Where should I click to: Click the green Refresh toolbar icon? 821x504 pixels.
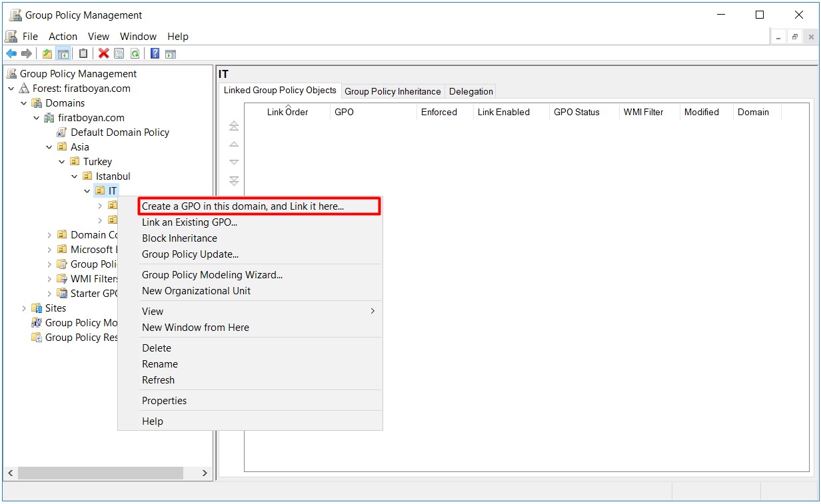point(135,54)
